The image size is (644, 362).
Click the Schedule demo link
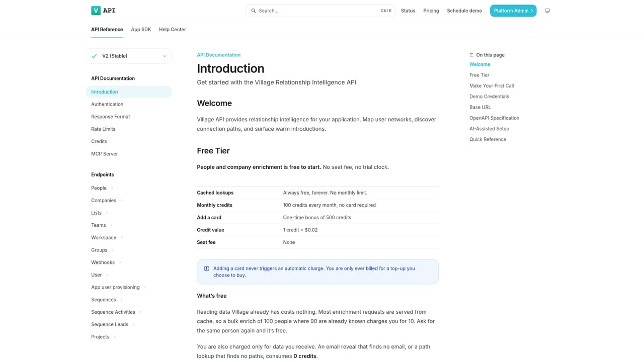(464, 11)
